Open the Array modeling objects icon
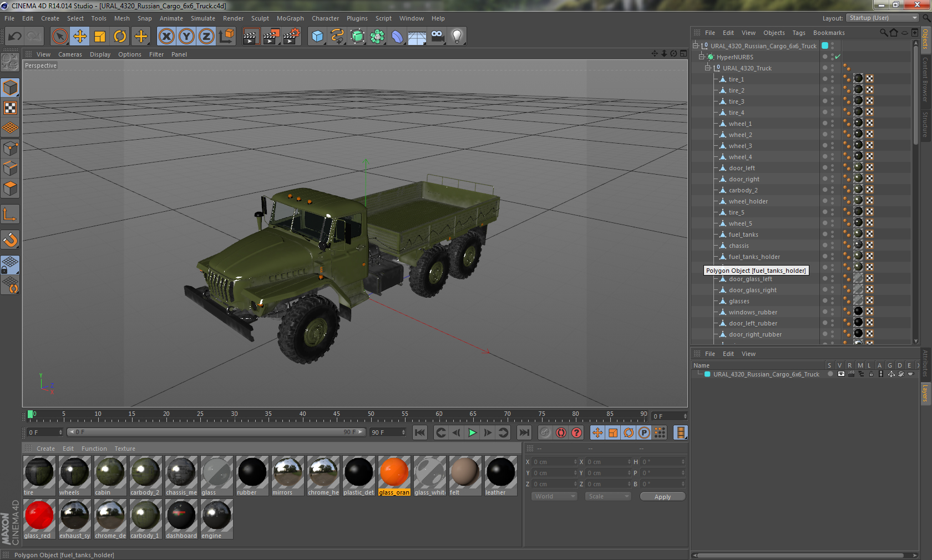 coord(377,37)
